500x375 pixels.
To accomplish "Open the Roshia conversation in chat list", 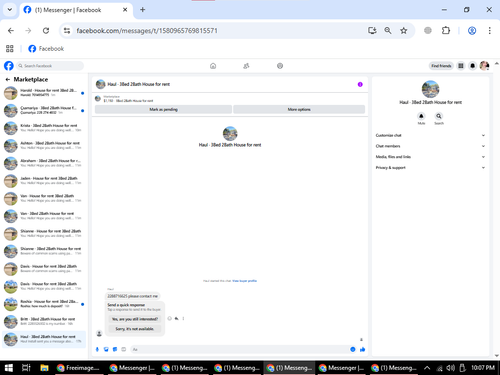I will point(44,304).
